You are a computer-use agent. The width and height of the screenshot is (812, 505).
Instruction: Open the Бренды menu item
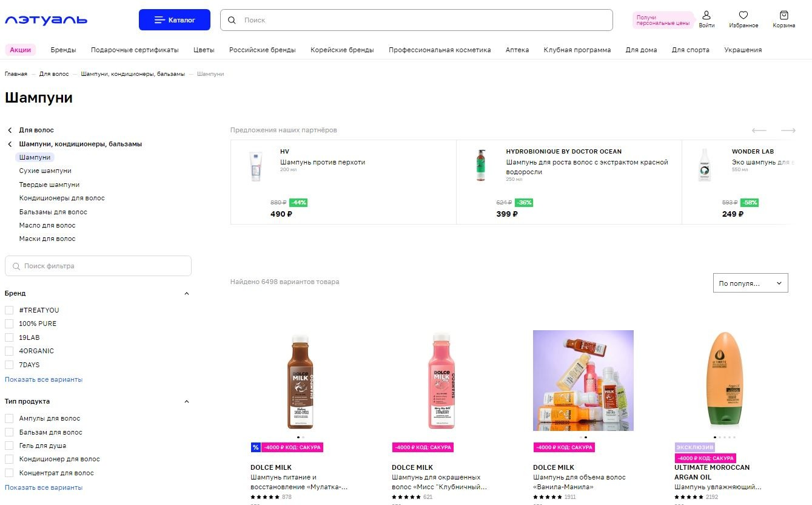64,50
